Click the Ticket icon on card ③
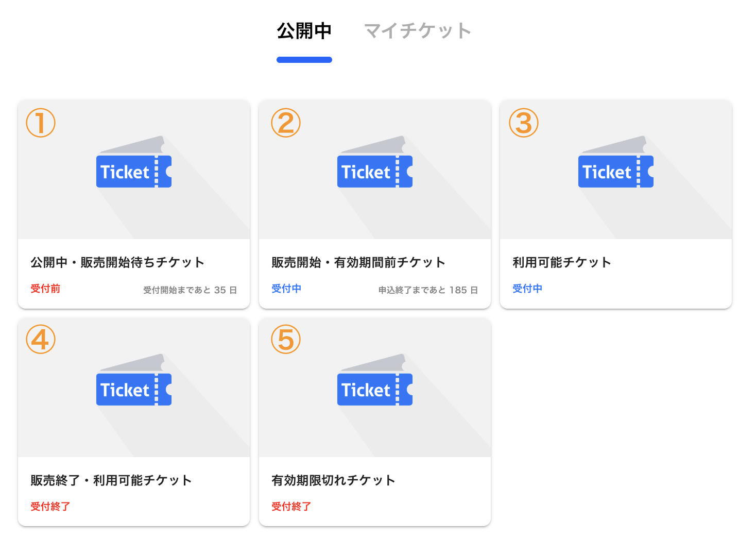This screenshot has width=756, height=538. pyautogui.click(x=615, y=171)
